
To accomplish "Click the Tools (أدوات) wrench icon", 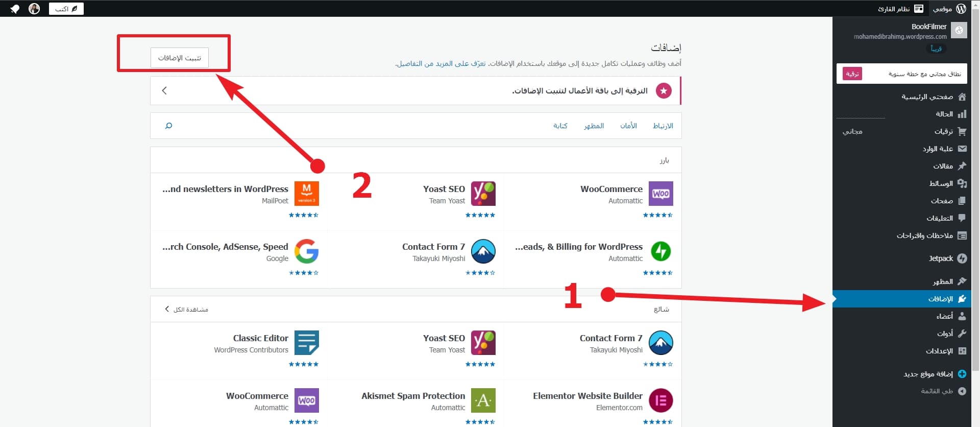I will pyautogui.click(x=962, y=334).
